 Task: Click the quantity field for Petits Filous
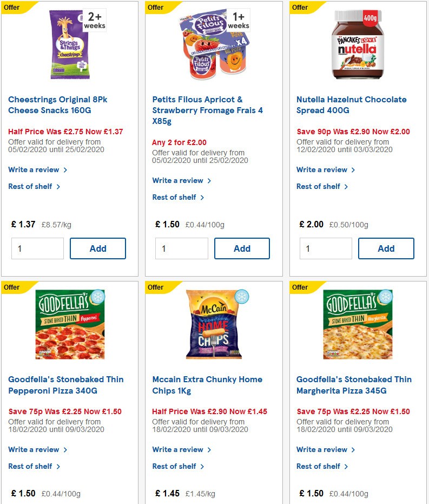click(x=181, y=248)
